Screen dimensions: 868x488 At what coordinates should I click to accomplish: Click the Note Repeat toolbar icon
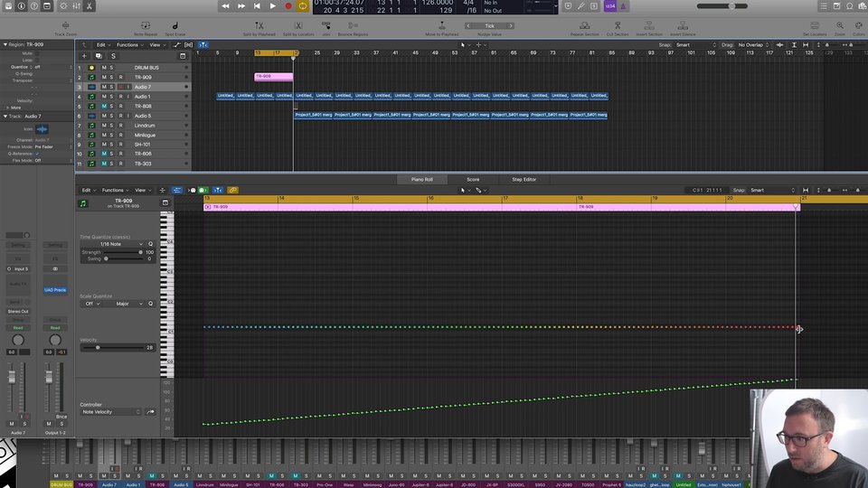[146, 25]
